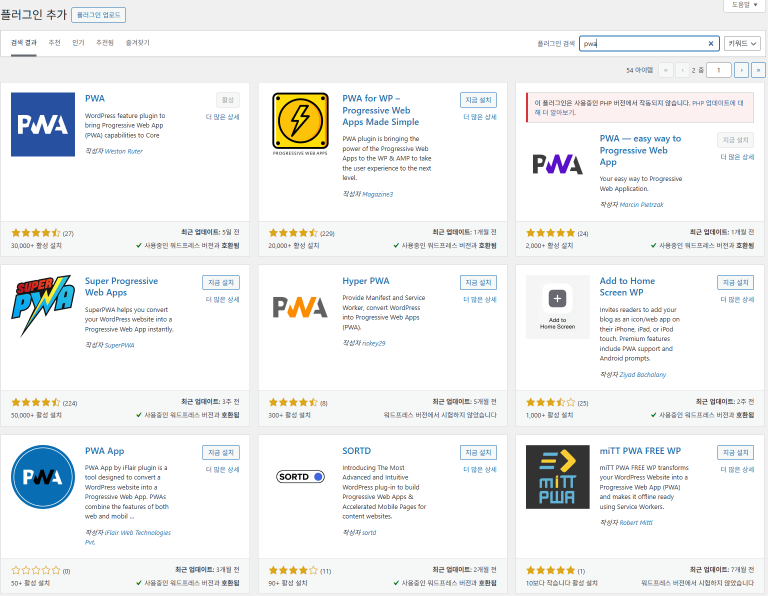Click the PWA plugin star rating (27)
768x596 pixels.
[x=36, y=233]
